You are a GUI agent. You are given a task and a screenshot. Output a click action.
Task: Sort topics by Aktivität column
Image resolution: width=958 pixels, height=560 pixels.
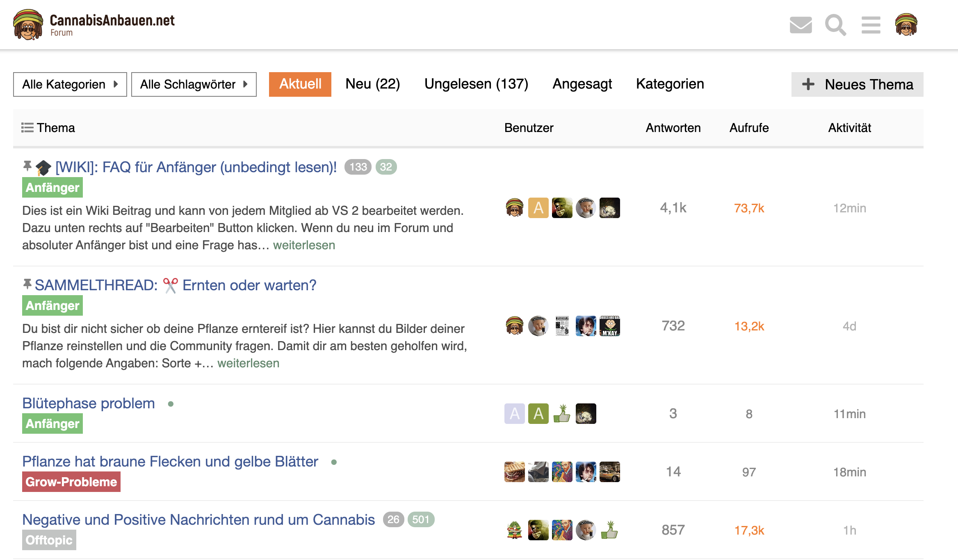coord(849,127)
